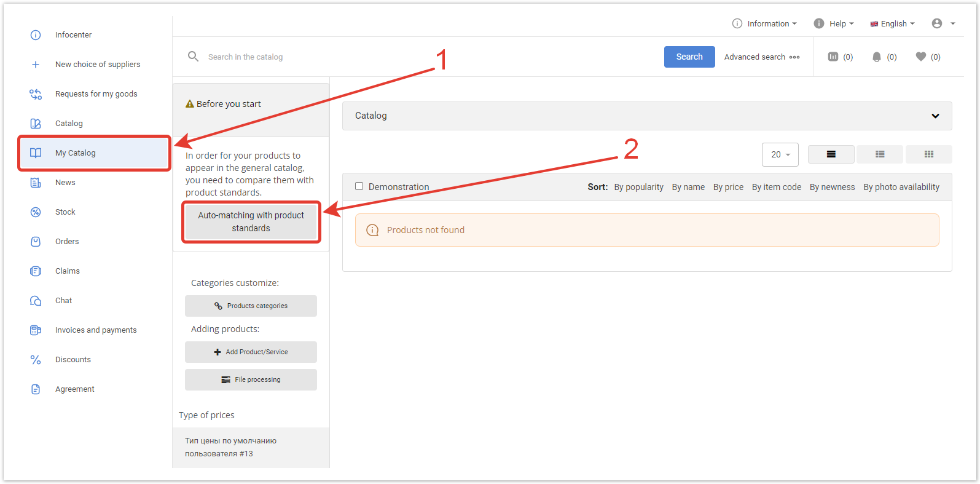This screenshot has width=980, height=484.
Task: Click Auto-matching with product standards button
Action: pos(251,221)
